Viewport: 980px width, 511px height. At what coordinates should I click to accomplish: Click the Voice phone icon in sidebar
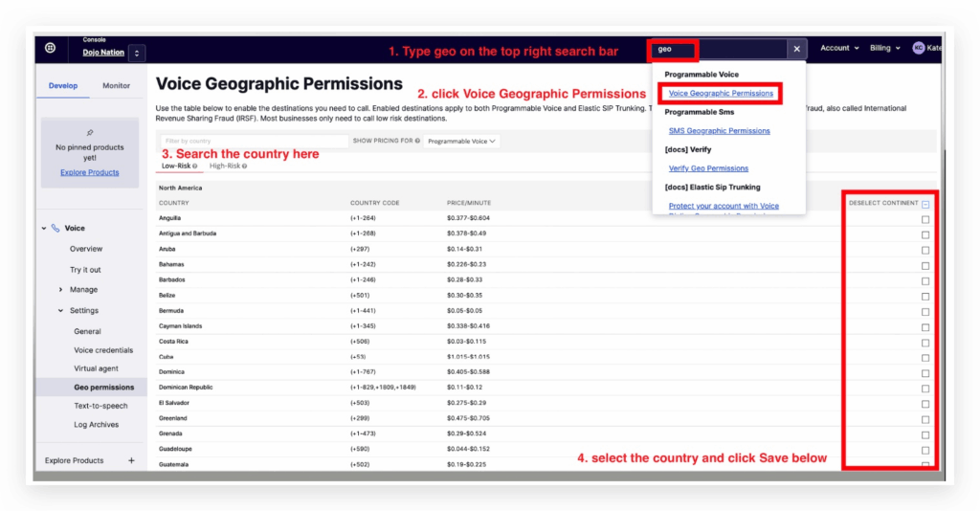coord(56,229)
